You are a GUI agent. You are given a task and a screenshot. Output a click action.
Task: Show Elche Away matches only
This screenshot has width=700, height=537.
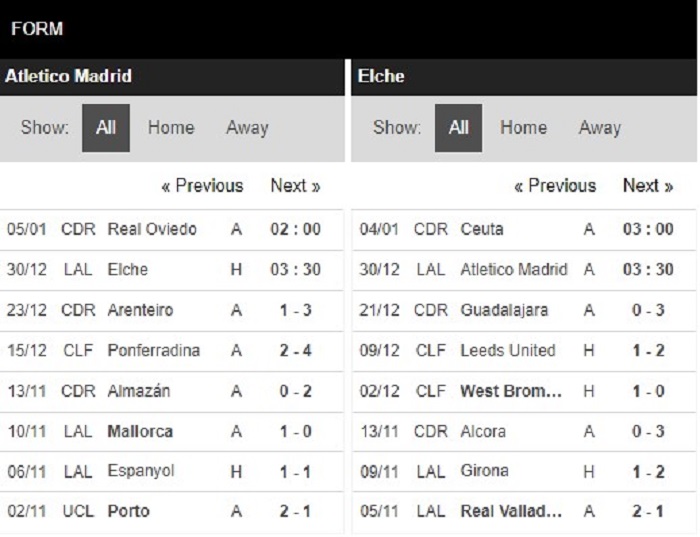pyautogui.click(x=600, y=128)
